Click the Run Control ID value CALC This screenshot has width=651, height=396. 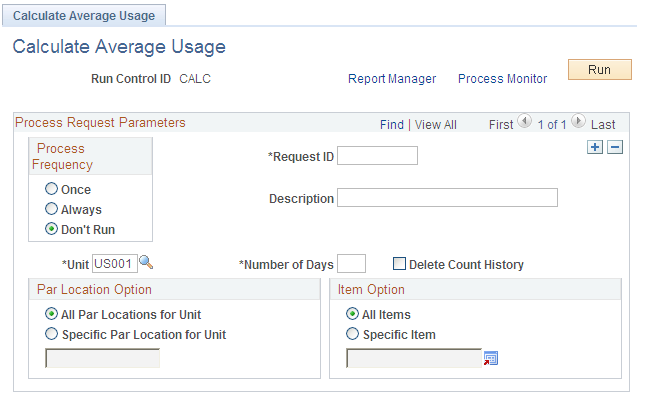coord(195,78)
